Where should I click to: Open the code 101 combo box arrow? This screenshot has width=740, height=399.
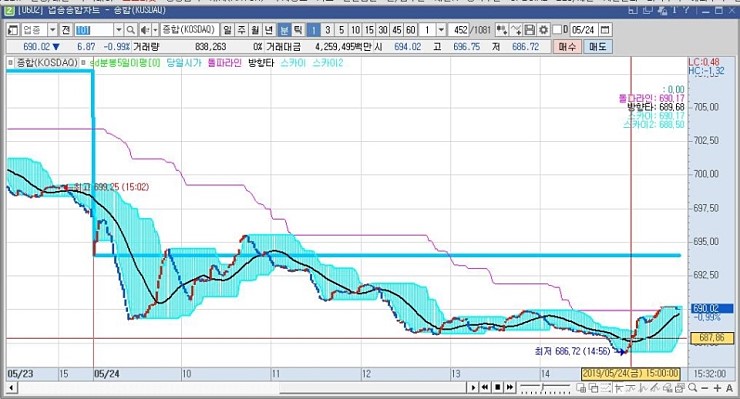118,30
